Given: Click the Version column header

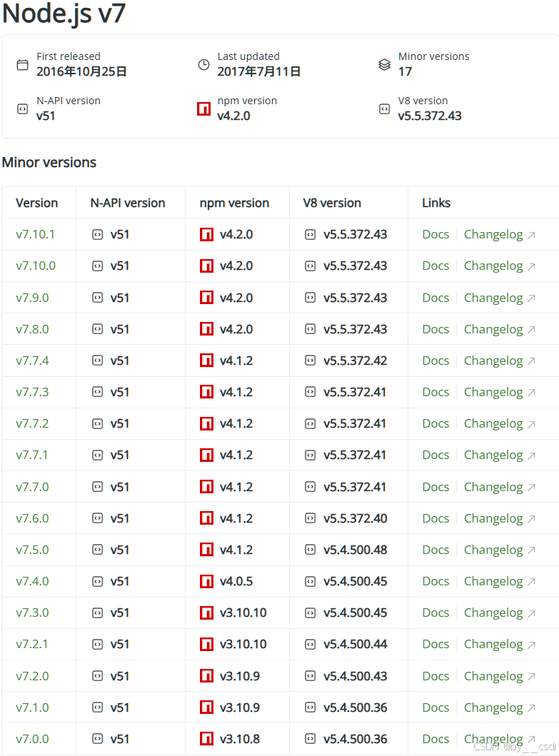Looking at the screenshot, I should 36,203.
